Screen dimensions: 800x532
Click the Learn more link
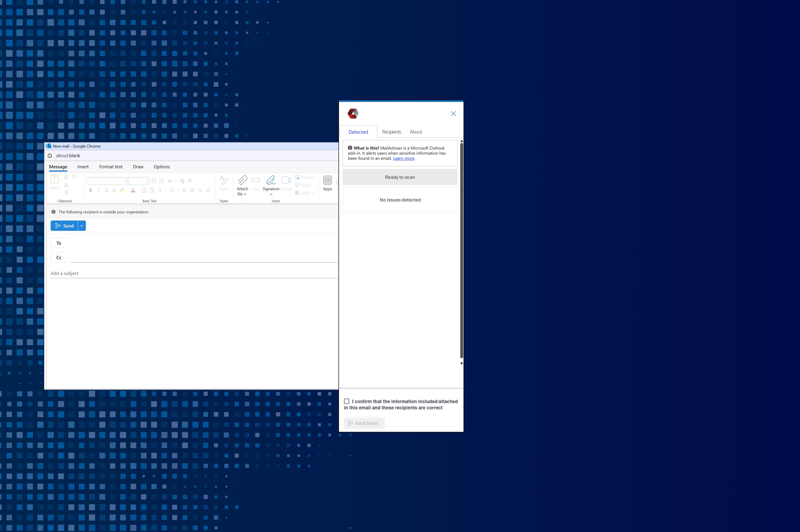403,158
